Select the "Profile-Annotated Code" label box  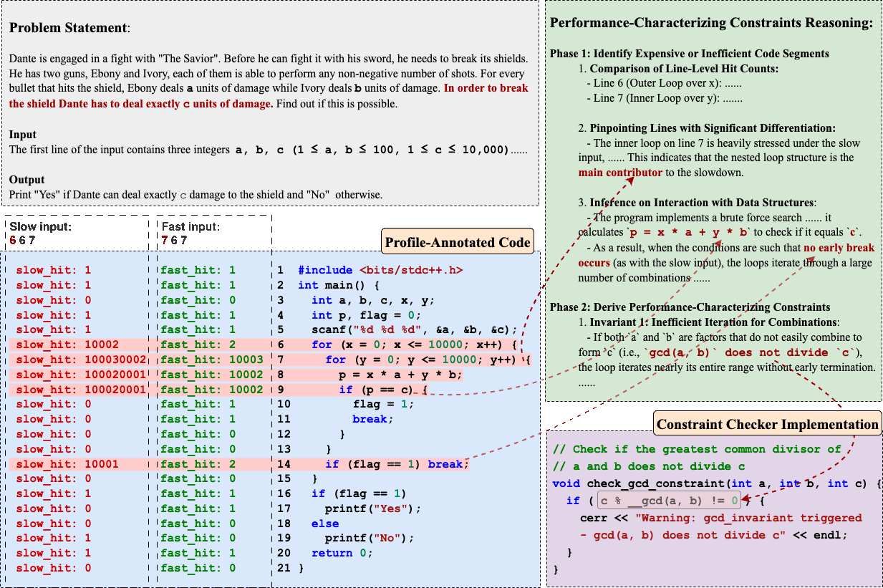pyautogui.click(x=458, y=242)
